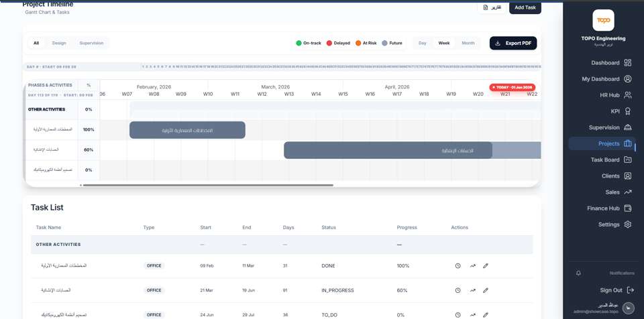Click the 60% cell in phases column
Screen dimensions: 644x319
pos(89,150)
